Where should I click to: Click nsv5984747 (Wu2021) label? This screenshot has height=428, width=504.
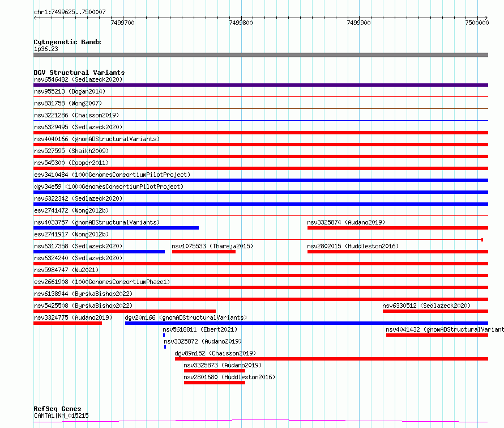pos(66,270)
